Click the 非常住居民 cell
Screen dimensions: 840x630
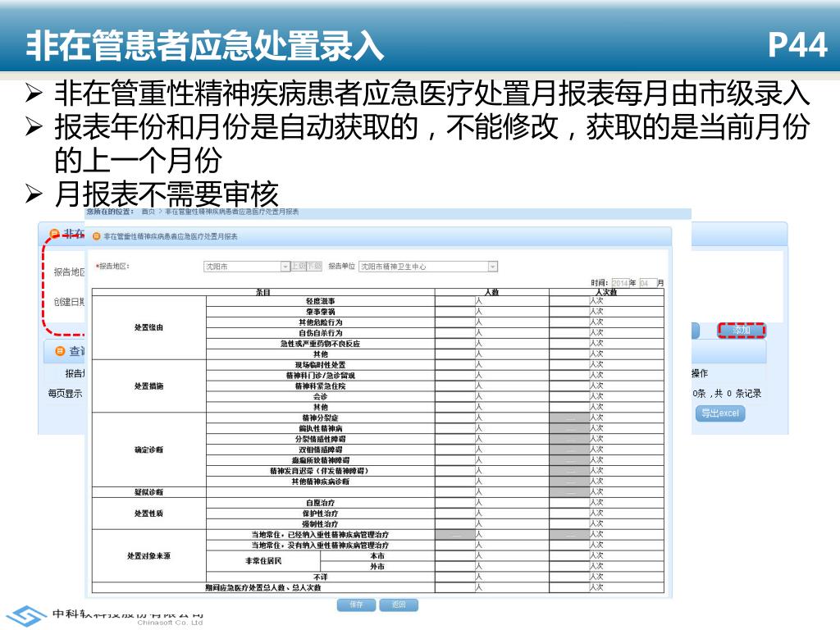coord(263,561)
